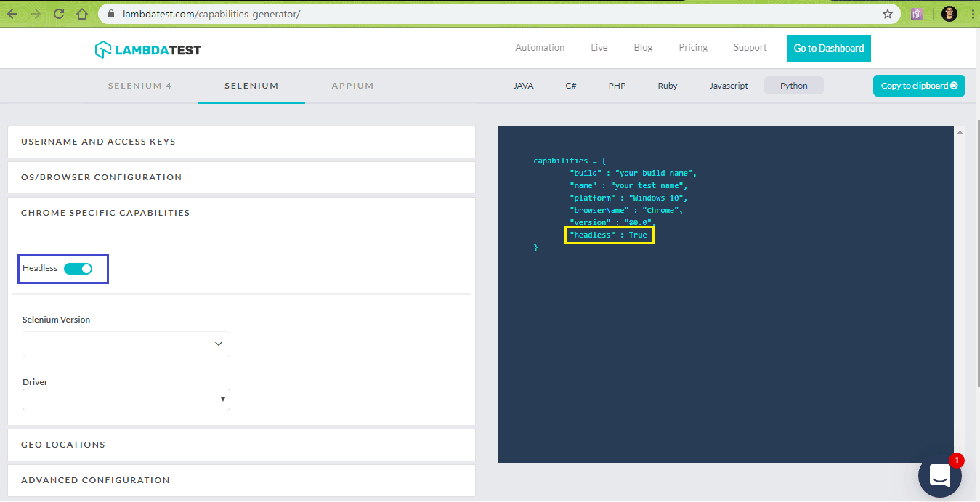Screen dimensions: 980x502
Task: Go to the browser home page
Action: coord(82,14)
